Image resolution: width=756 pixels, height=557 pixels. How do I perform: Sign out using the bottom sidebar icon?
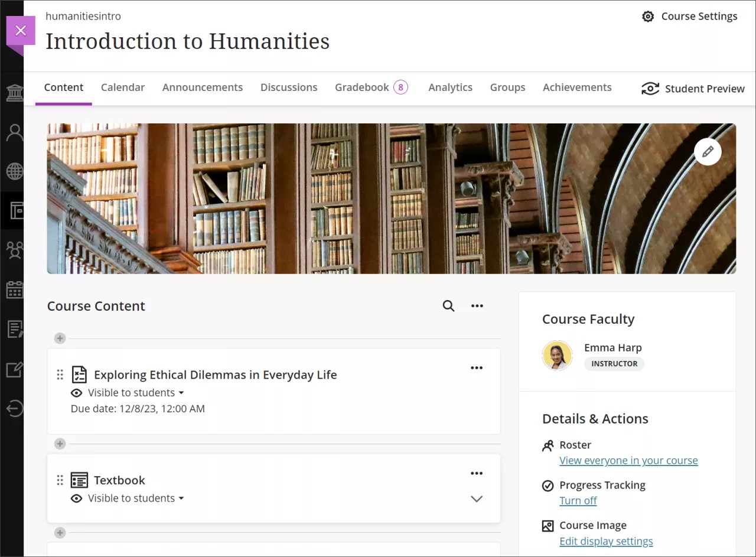pyautogui.click(x=14, y=408)
